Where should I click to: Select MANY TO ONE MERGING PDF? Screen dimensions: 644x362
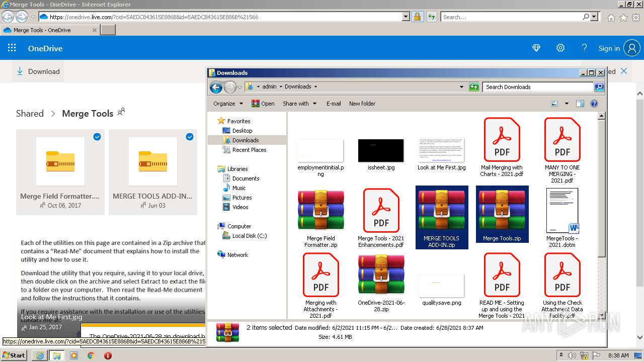click(x=562, y=150)
